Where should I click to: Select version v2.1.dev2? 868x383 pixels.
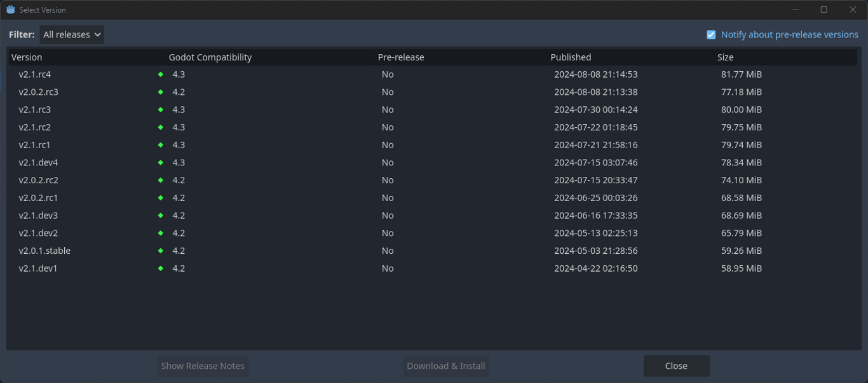pyautogui.click(x=39, y=233)
